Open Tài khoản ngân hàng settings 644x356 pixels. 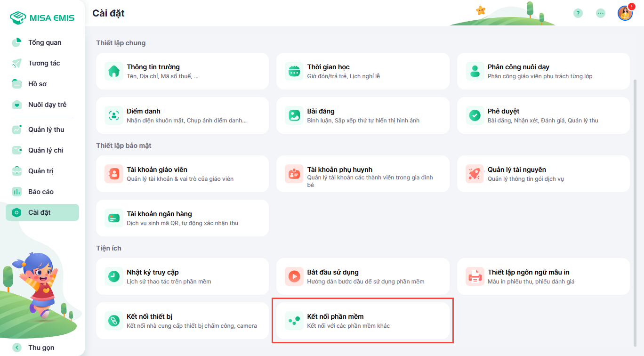[182, 218]
